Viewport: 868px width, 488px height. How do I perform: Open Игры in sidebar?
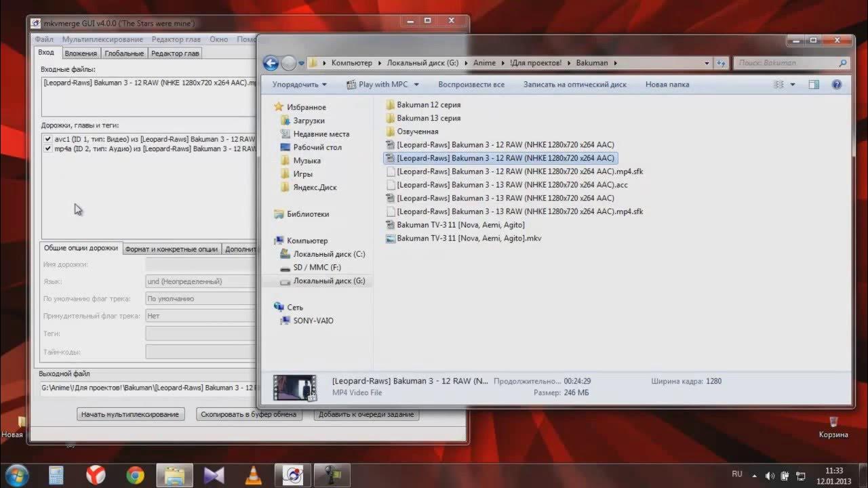(x=296, y=174)
